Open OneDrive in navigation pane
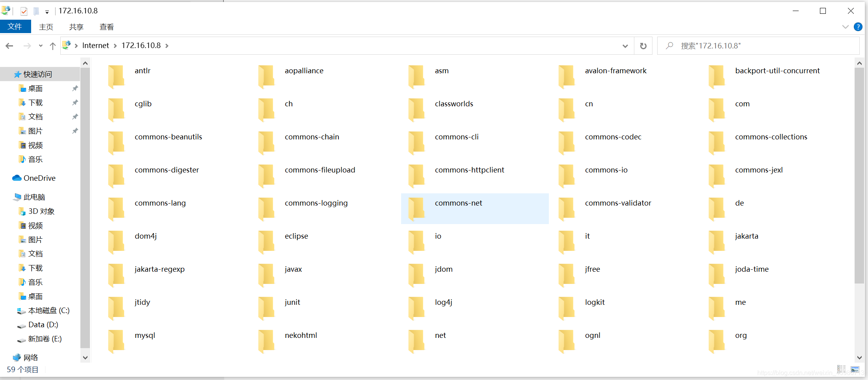This screenshot has width=868, height=380. pos(40,178)
